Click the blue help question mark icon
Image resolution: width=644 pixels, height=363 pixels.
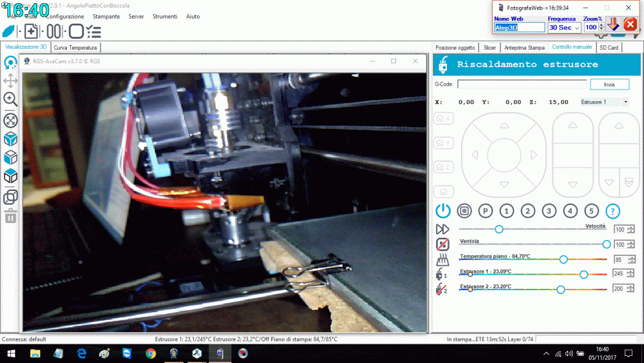[x=612, y=211]
